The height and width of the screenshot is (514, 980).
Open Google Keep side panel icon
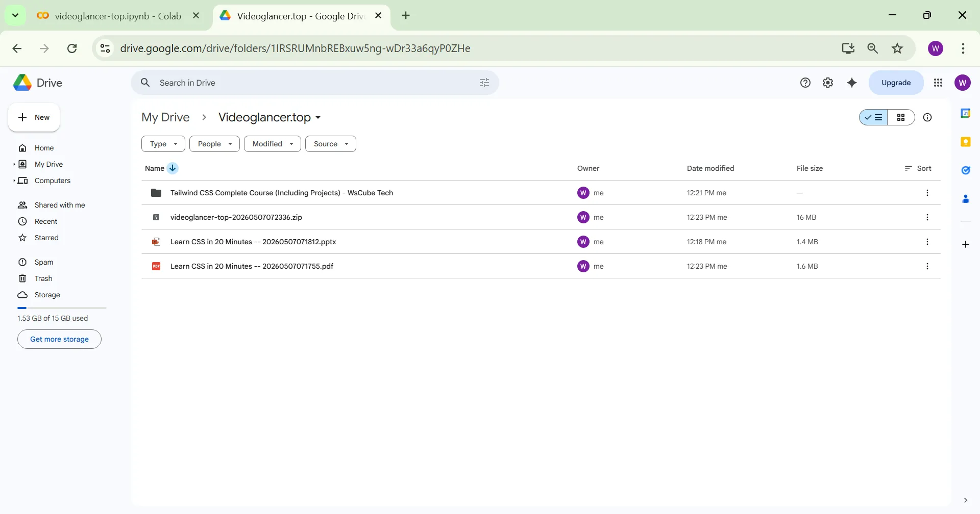pyautogui.click(x=966, y=142)
